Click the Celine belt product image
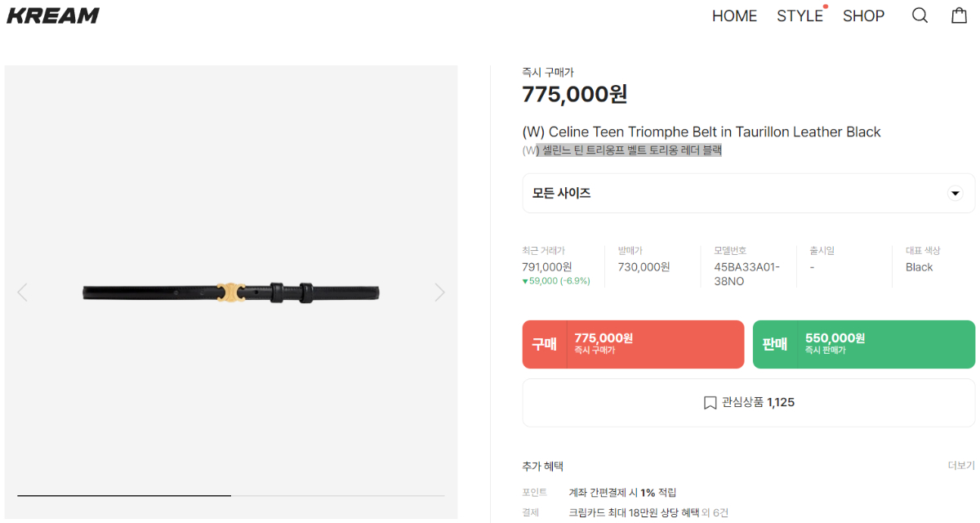Screen dimensions: 980x523 click(230, 292)
